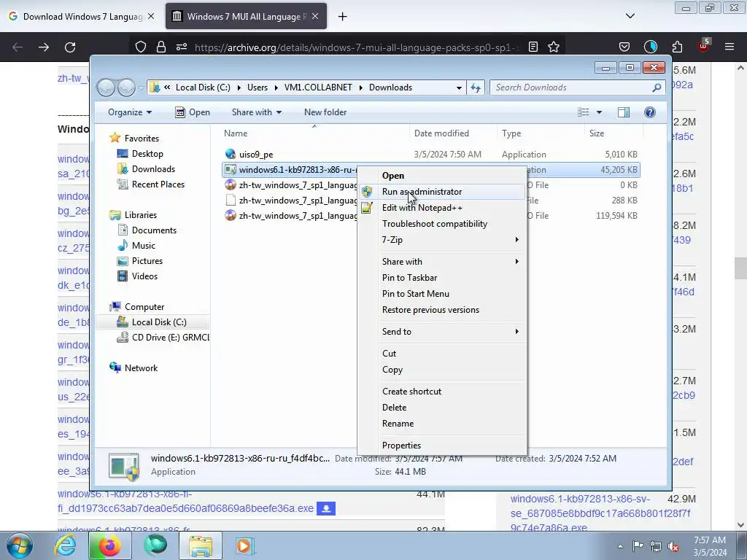Click the change view icon in Explorer
This screenshot has height=560, width=747.
pyautogui.click(x=583, y=112)
